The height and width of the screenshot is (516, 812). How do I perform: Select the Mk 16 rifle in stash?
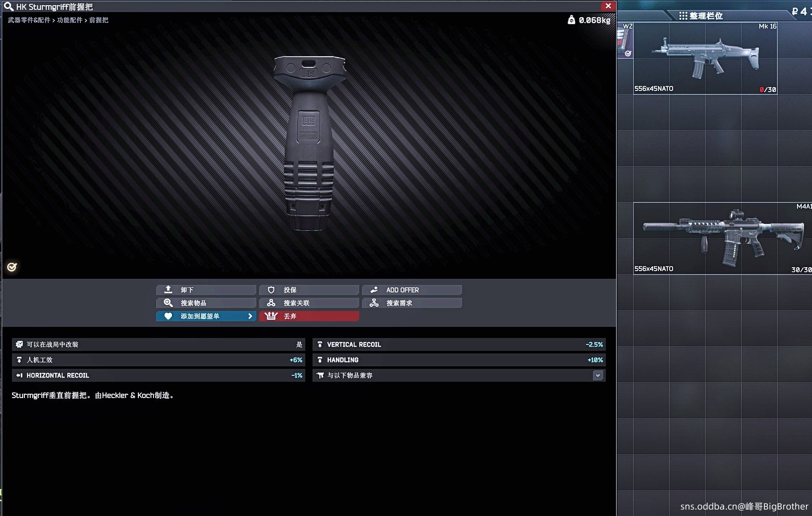(x=705, y=58)
